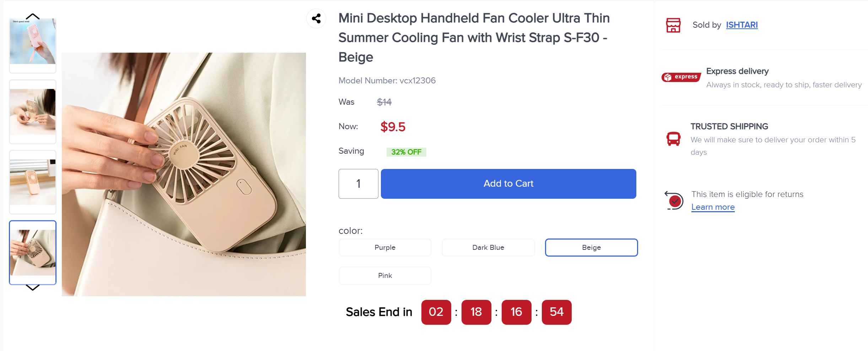Select the Dark Blue color option

click(488, 247)
